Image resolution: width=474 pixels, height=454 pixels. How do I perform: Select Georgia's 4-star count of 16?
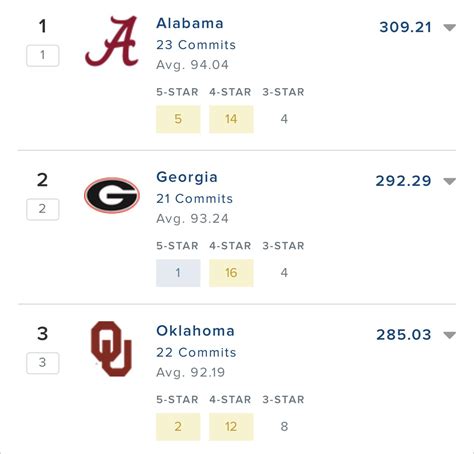(x=231, y=273)
